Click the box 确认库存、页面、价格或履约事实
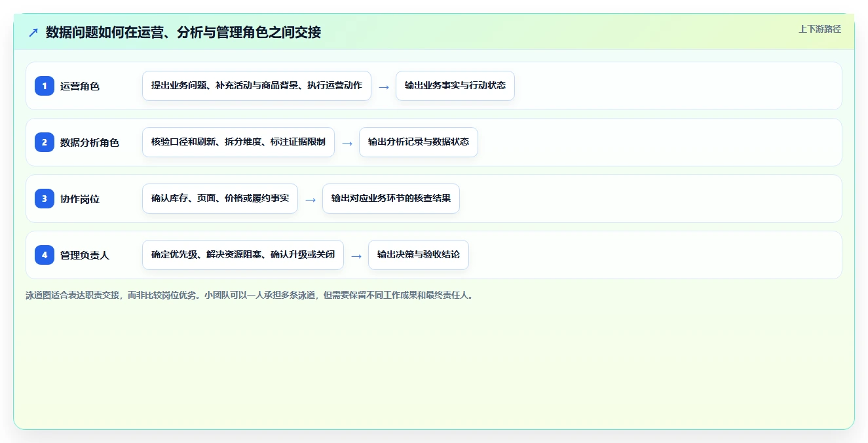This screenshot has height=443, width=868. point(220,199)
